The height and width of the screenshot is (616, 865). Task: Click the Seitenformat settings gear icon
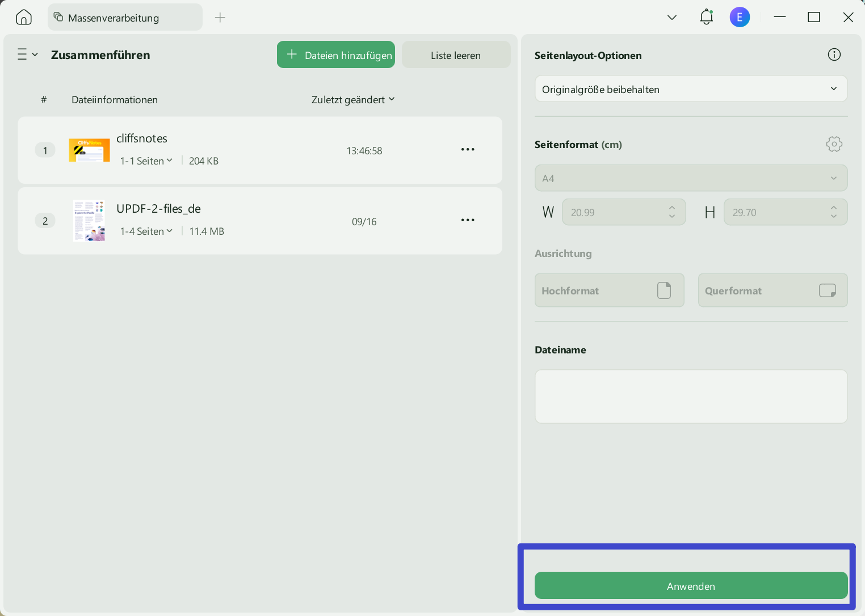(834, 144)
